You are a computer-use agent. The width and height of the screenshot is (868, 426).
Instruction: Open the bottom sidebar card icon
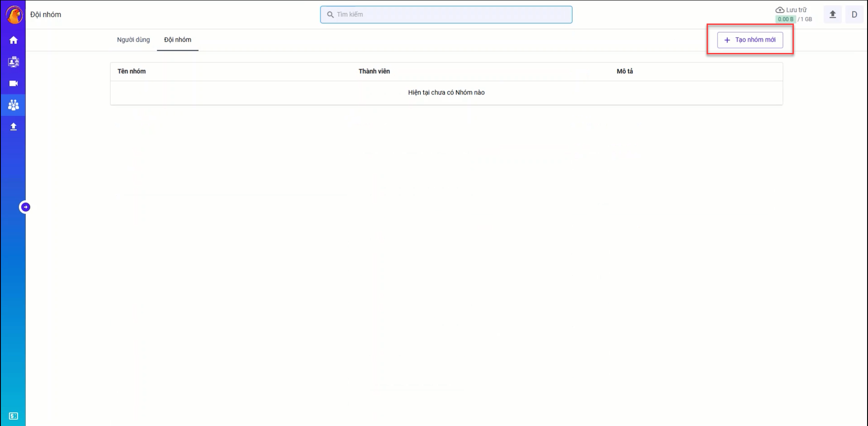[x=14, y=416]
